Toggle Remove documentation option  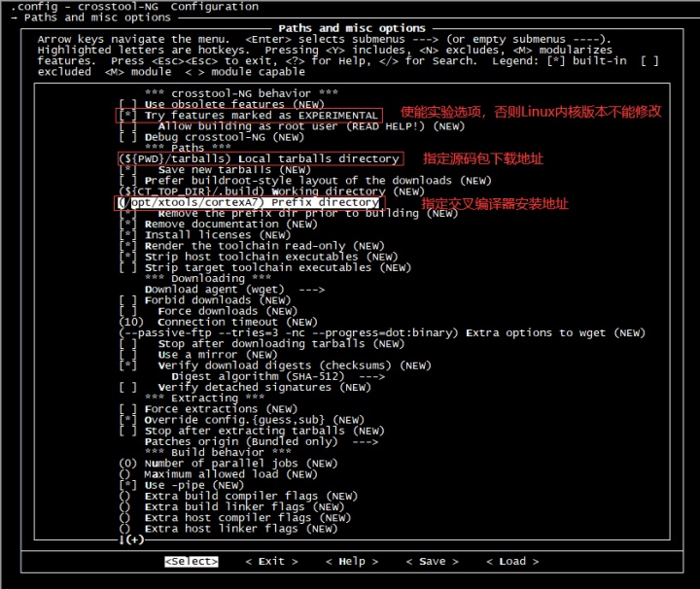click(219, 224)
